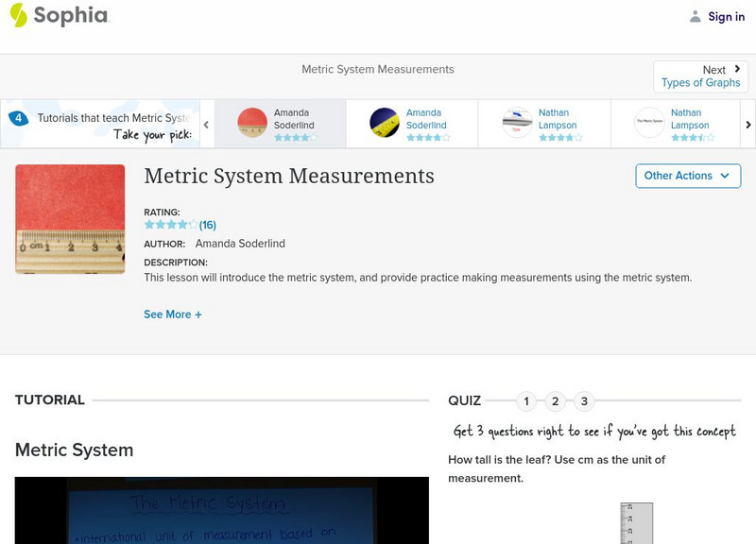Go to Types of Graphs lesson
The height and width of the screenshot is (544, 756).
701,82
